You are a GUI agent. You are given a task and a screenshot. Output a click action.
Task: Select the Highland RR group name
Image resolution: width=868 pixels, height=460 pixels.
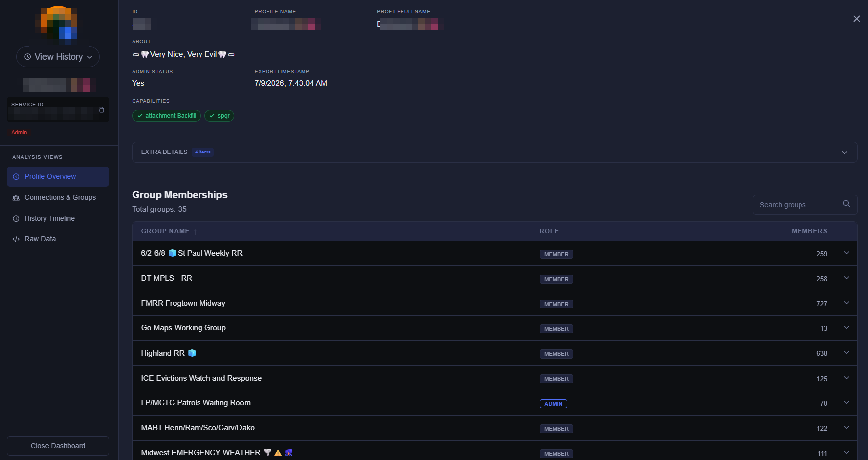168,353
